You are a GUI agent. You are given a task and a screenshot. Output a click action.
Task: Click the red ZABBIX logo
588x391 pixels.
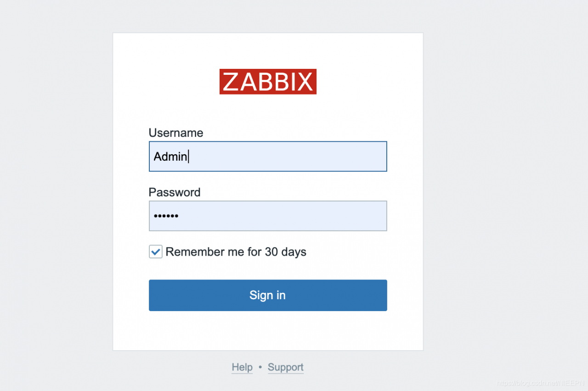[x=268, y=82]
